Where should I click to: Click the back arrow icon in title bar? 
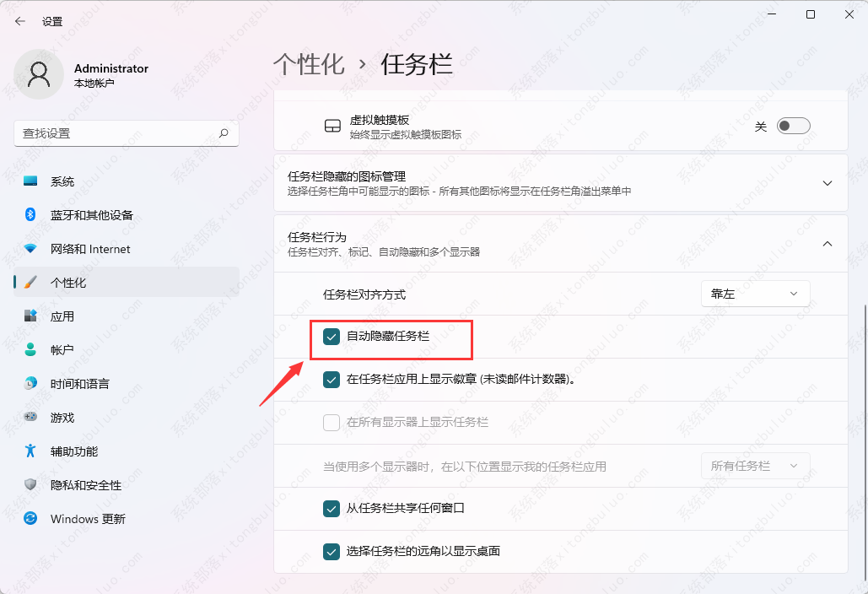tap(20, 21)
